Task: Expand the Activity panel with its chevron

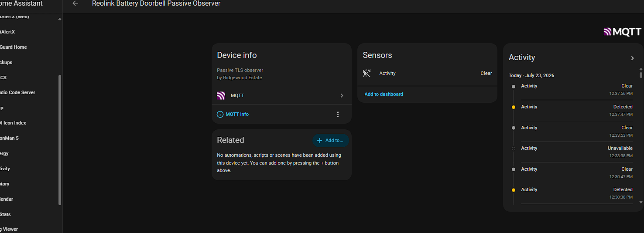Action: point(632,58)
